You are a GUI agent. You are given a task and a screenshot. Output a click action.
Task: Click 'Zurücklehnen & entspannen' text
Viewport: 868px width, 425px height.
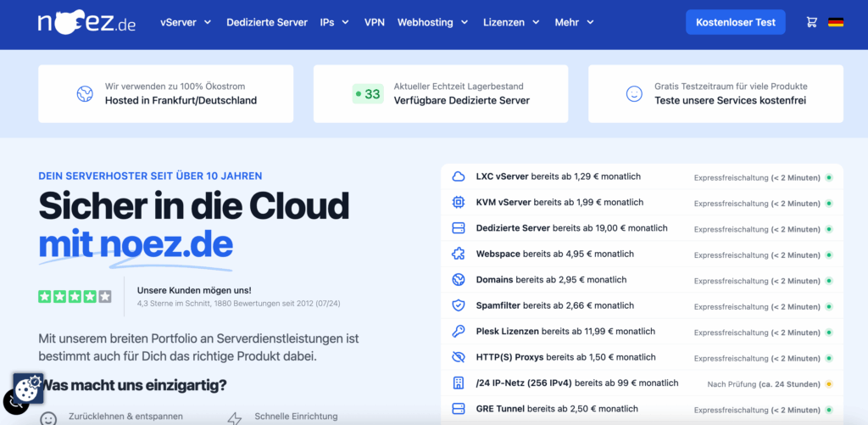pyautogui.click(x=125, y=417)
